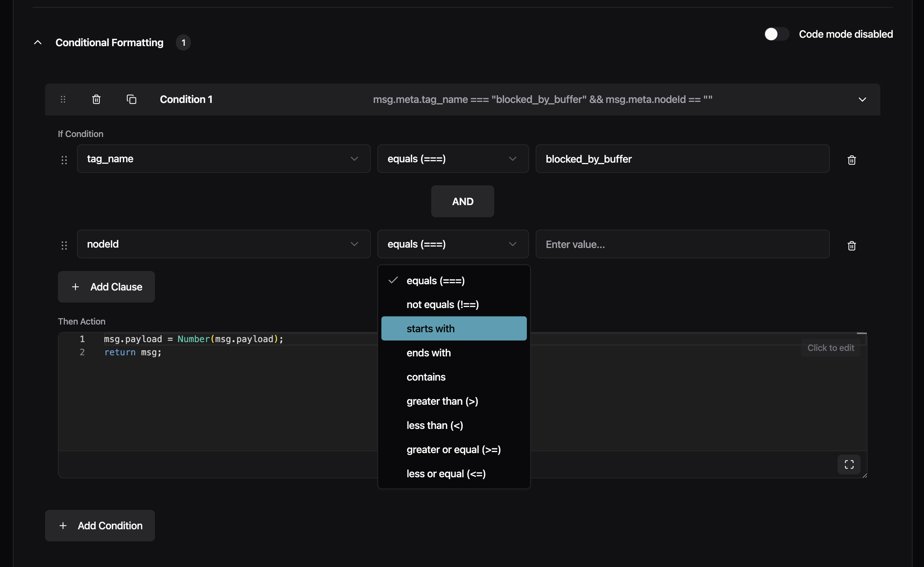Delete Condition 1 with the trash icon
The width and height of the screenshot is (924, 567).
[x=96, y=99]
